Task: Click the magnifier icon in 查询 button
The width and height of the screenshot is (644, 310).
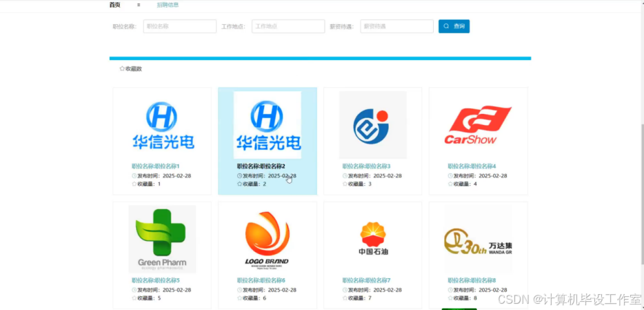Action: tap(446, 26)
